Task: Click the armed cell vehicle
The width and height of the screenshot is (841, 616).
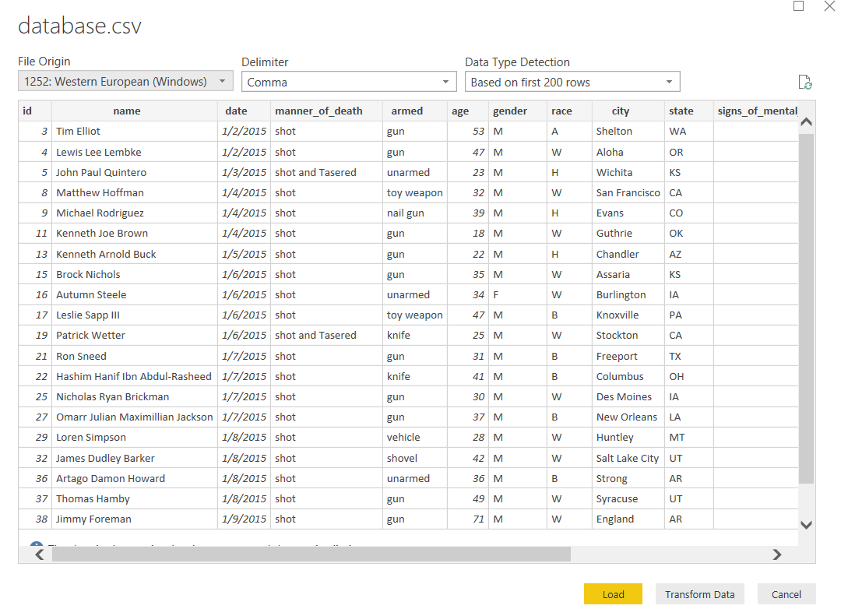Action: [x=414, y=438]
